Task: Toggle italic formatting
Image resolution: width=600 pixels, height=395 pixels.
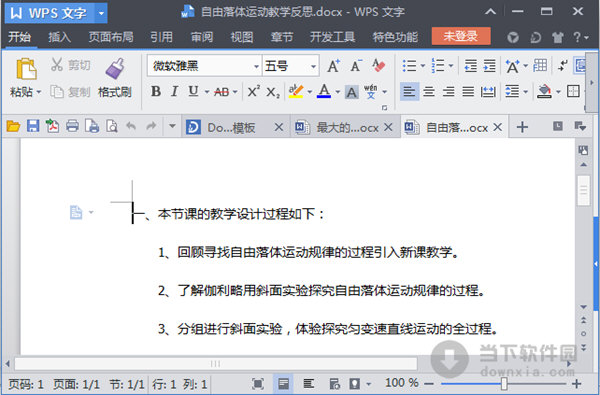Action: click(x=174, y=91)
